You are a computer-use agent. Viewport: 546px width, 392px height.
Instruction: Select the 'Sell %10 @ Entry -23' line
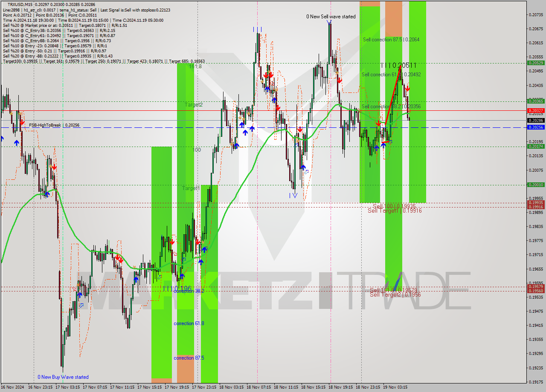click(x=55, y=46)
